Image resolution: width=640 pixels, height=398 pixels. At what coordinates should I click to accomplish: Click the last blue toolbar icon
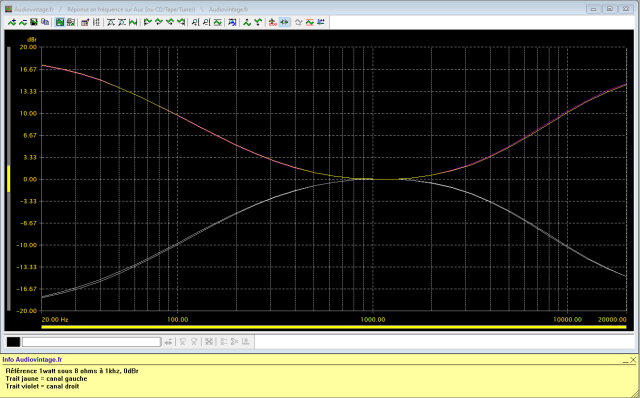tap(321, 22)
